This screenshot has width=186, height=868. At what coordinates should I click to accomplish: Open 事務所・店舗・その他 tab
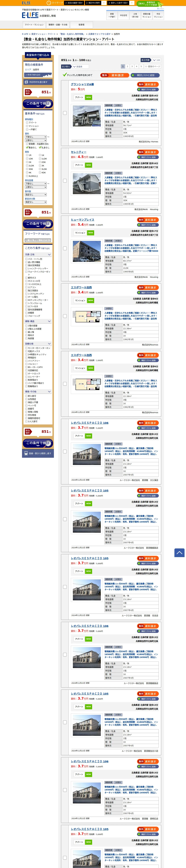tap(58, 25)
